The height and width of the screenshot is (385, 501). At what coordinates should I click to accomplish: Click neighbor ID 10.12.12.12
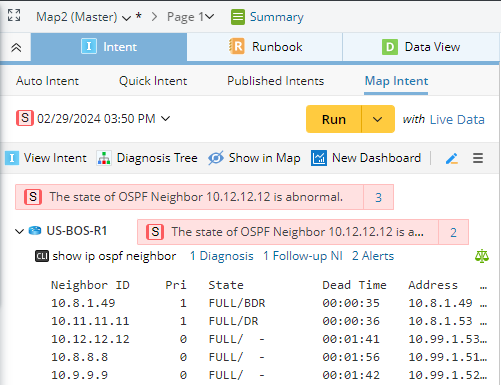90,339
